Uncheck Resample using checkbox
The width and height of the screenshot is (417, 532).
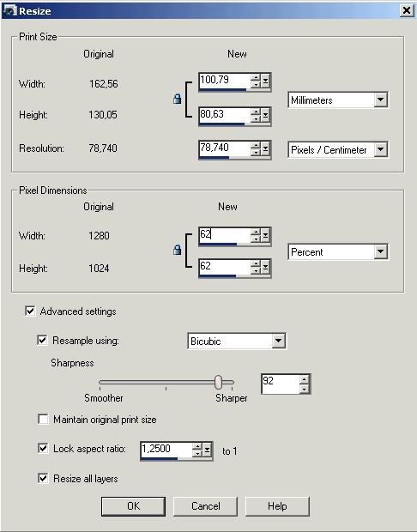tap(42, 340)
